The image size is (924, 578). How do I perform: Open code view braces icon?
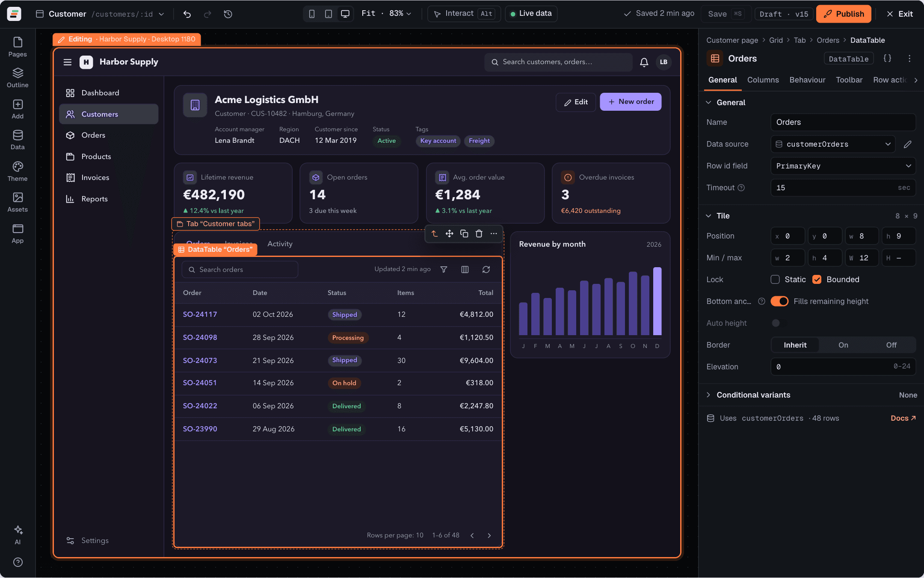point(888,59)
